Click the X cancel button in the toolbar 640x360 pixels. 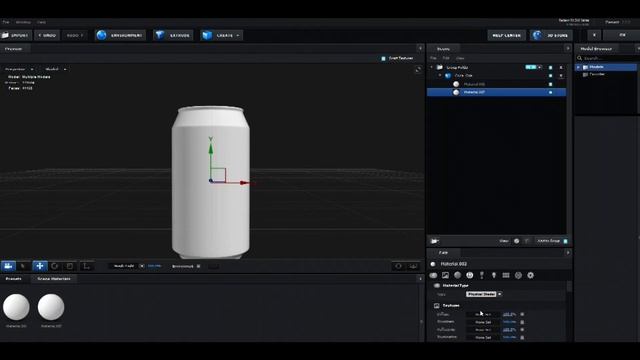point(594,36)
